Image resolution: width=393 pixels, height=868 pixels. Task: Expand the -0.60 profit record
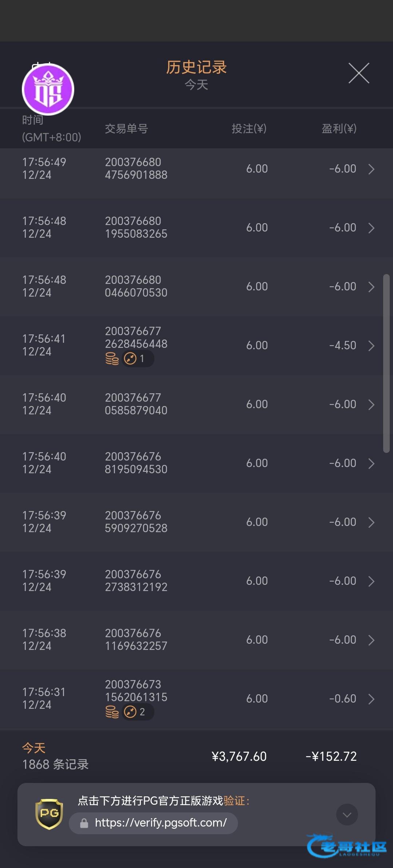click(371, 699)
